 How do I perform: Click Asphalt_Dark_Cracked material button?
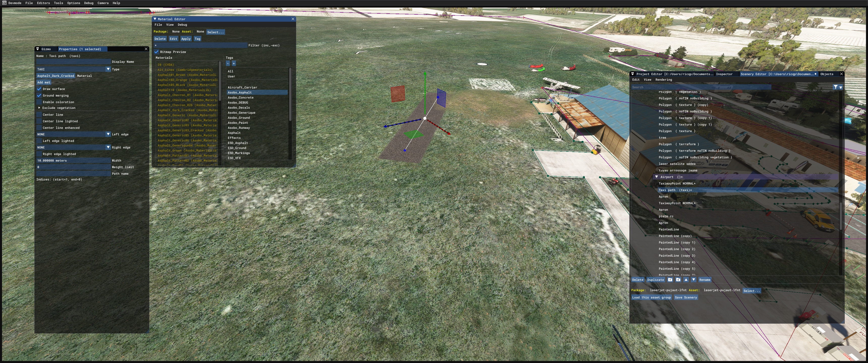tap(56, 76)
